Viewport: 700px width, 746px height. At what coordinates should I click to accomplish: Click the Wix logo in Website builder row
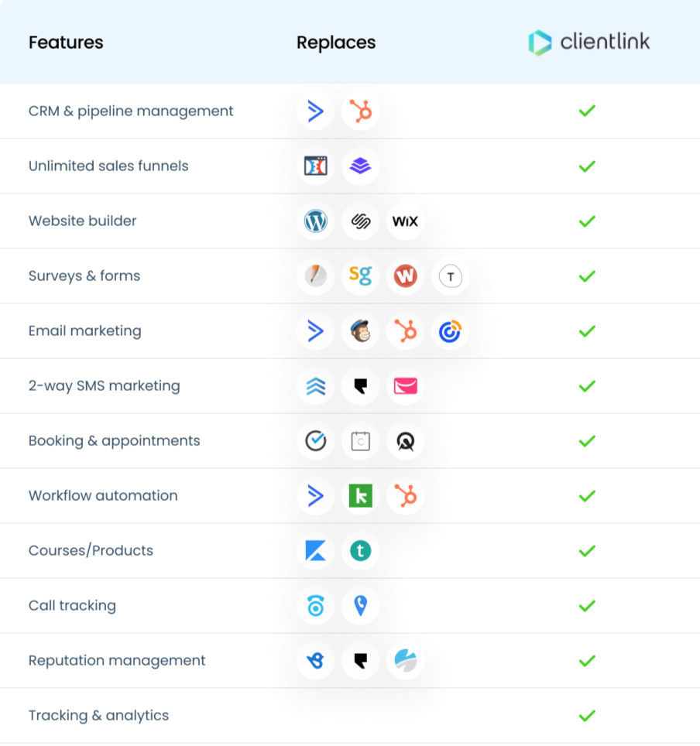click(405, 221)
